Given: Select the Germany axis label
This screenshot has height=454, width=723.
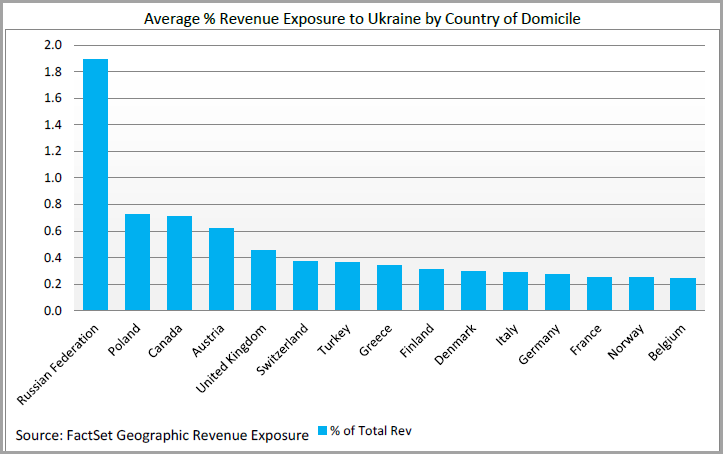Looking at the screenshot, I should coord(539,344).
